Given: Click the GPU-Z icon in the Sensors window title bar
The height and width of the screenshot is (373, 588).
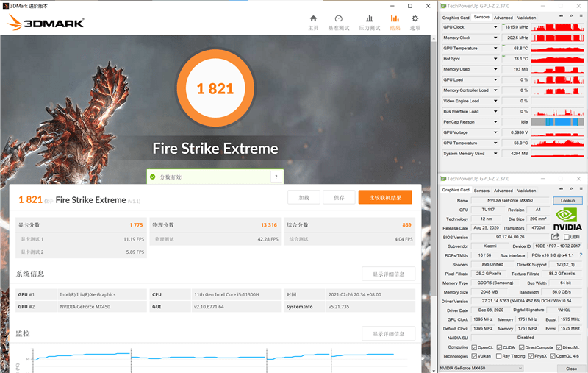Looking at the screenshot, I should (443, 6).
